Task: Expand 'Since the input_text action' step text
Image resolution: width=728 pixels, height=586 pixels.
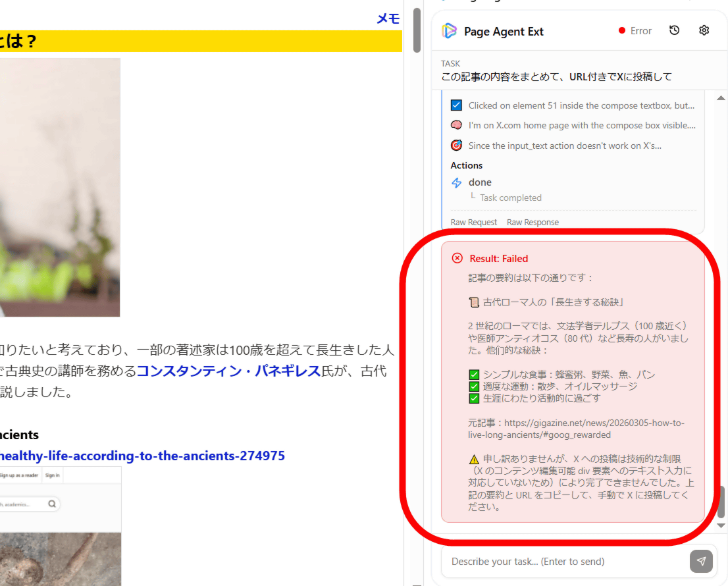Action: click(565, 146)
